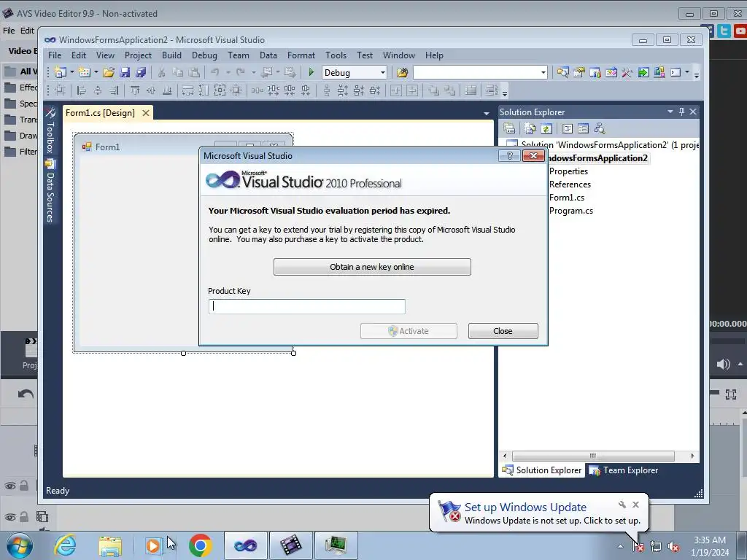Open main toolbar overflow options arrow

point(697,74)
